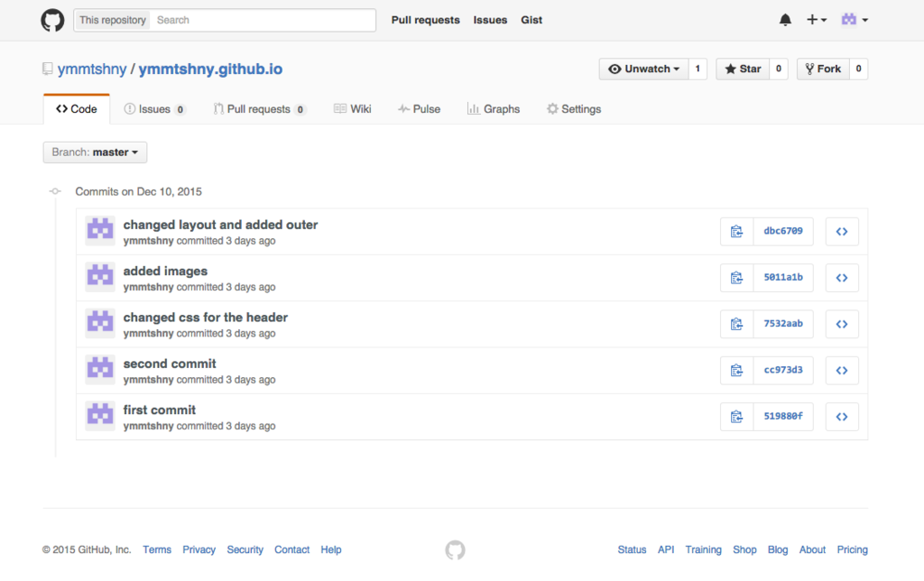Open the Wiki tab
924x581 pixels.
(353, 109)
